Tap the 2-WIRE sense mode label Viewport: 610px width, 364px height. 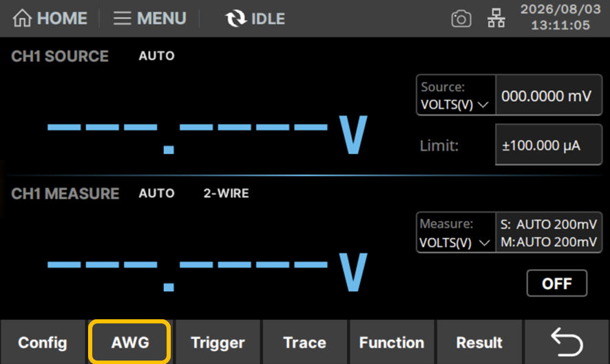(x=226, y=193)
